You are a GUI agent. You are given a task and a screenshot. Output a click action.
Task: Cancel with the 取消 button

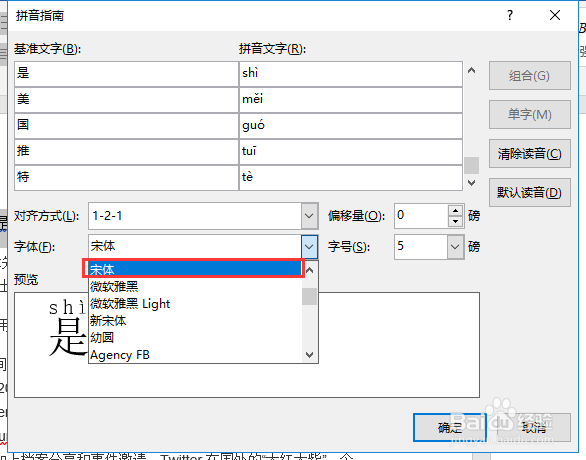534,427
